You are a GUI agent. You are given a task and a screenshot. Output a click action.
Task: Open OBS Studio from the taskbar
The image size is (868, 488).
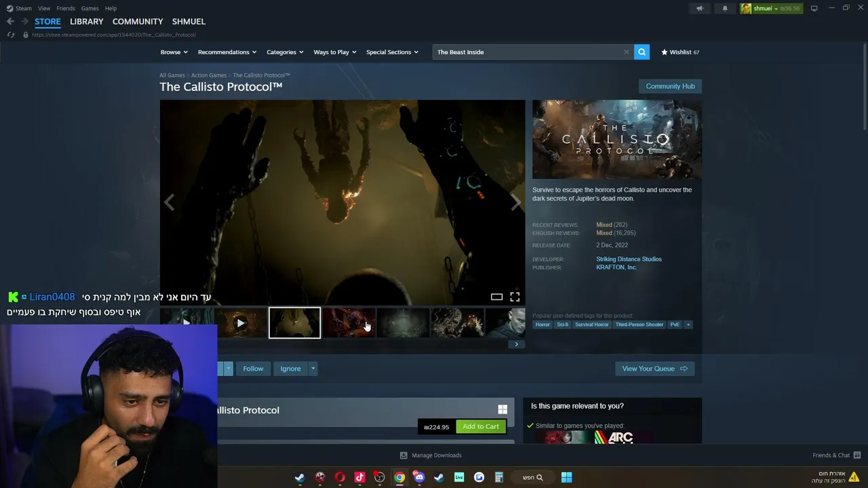pos(380,477)
